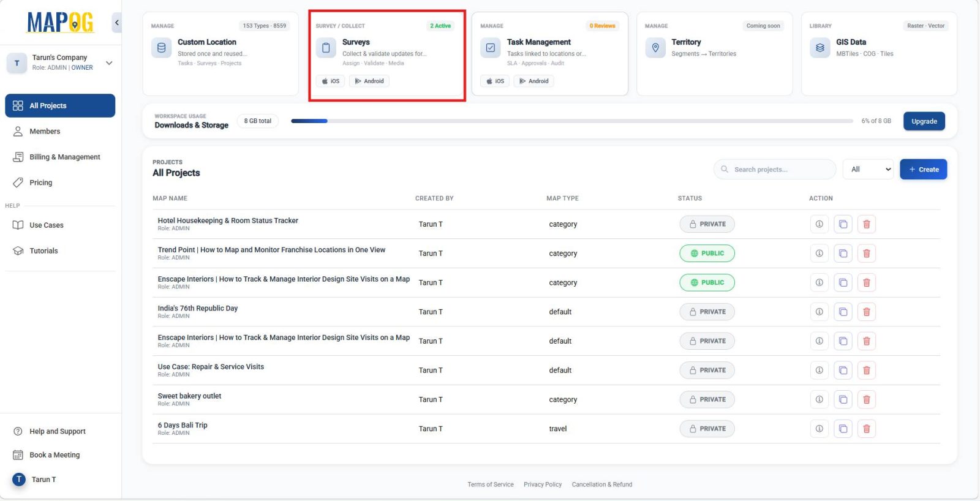Focus the Search projects field
Viewport: 980px width, 501px height.
coord(775,170)
